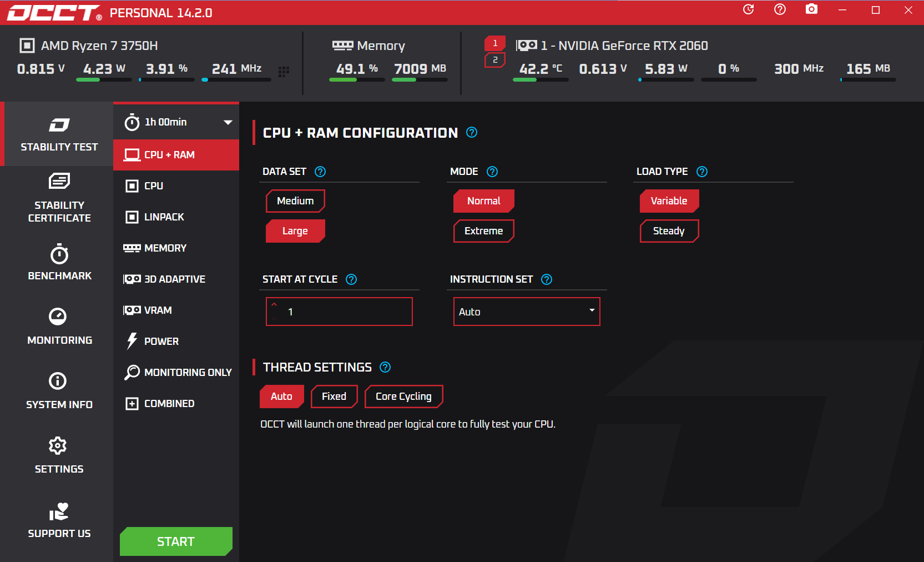Click the help question mark icon in title bar
This screenshot has width=924, height=562.
[x=780, y=9]
